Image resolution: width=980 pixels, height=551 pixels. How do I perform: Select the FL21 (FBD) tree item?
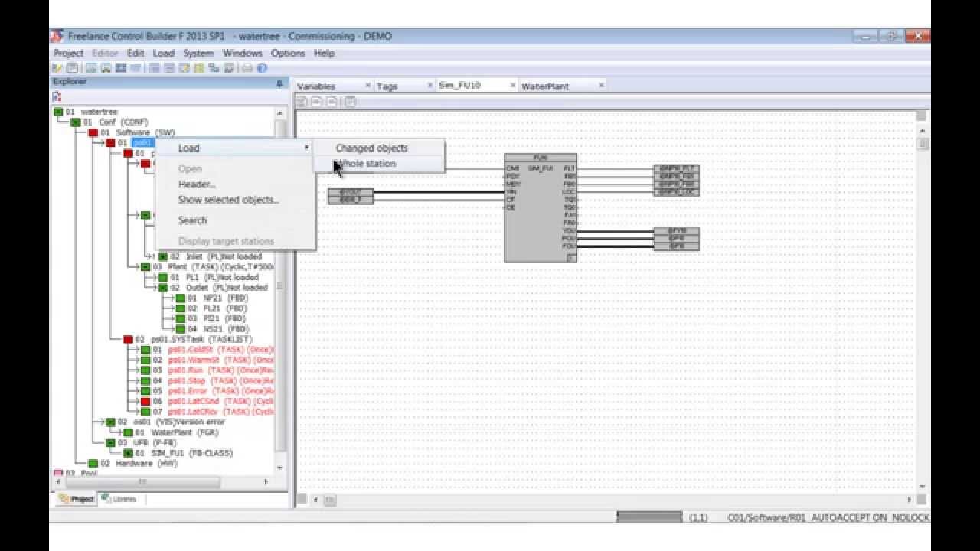pyautogui.click(x=217, y=308)
